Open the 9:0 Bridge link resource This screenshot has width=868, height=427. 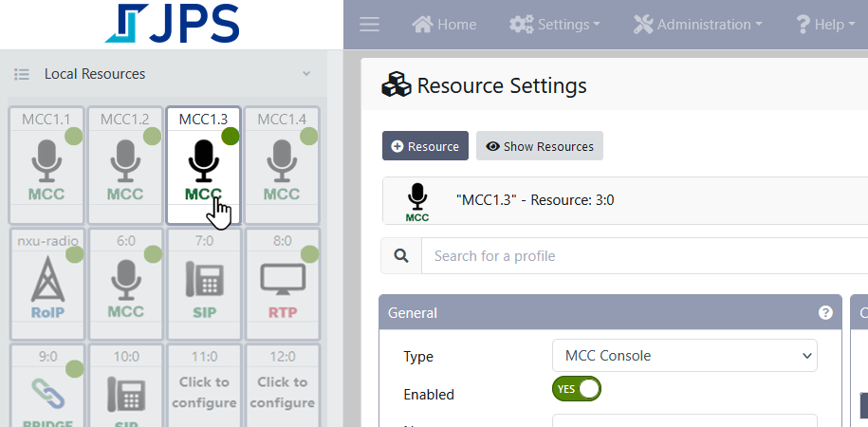[x=46, y=389]
